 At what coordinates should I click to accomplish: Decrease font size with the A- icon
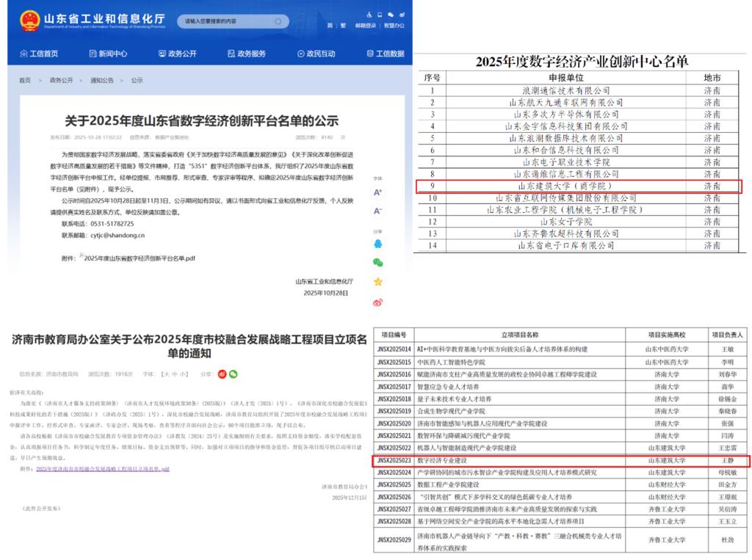377,211
